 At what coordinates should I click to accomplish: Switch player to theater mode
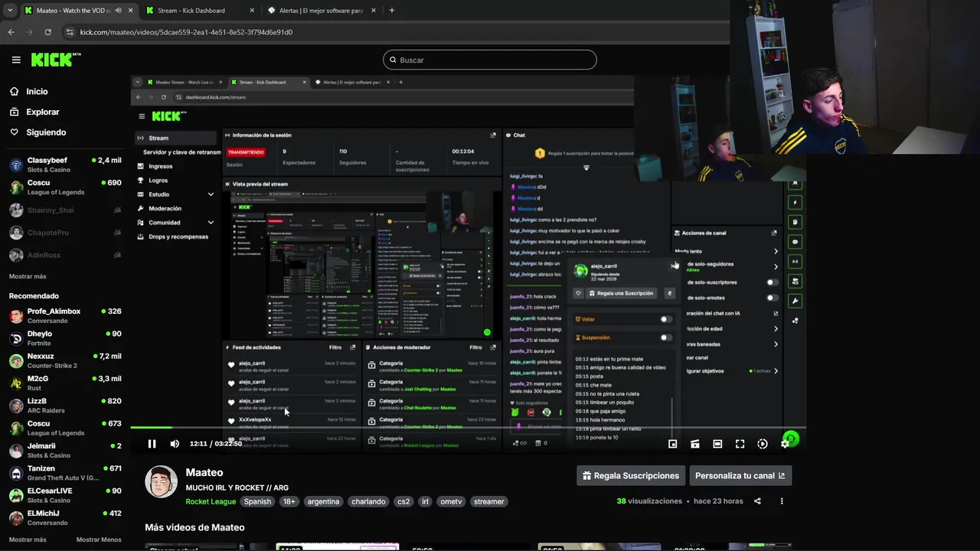tap(717, 444)
